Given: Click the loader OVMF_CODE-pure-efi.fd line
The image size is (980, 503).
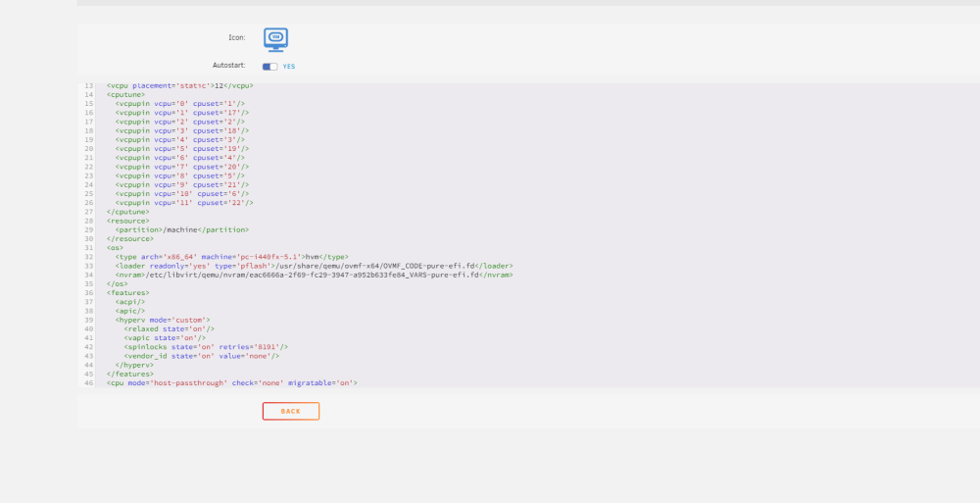Looking at the screenshot, I should click(315, 266).
